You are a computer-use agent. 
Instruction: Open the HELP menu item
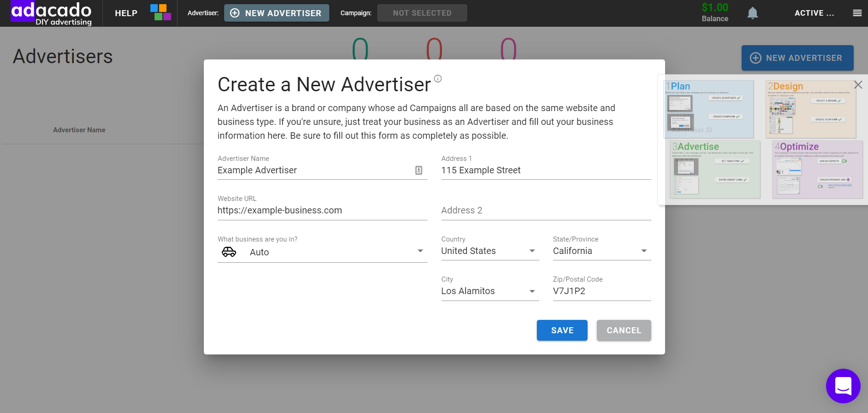pyautogui.click(x=126, y=13)
